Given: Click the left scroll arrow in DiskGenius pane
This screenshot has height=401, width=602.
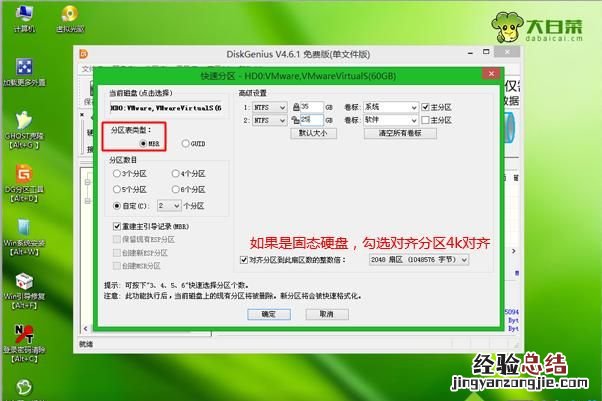Looking at the screenshot, I should (x=85, y=328).
